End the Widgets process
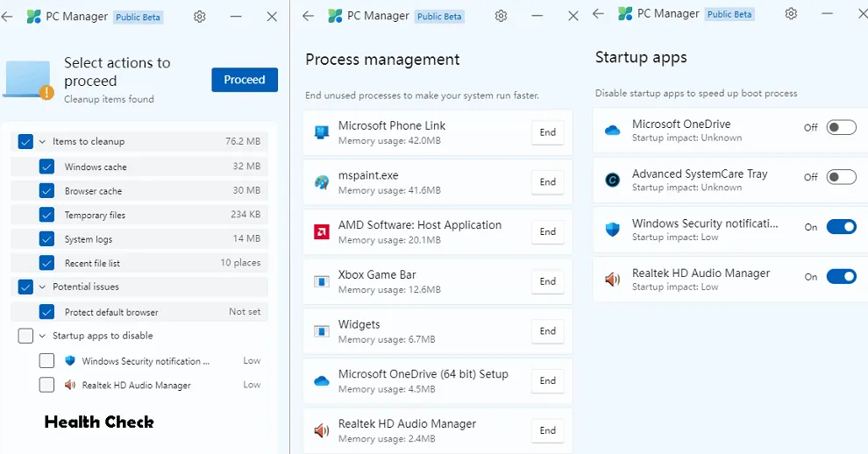868x454 pixels. click(547, 331)
